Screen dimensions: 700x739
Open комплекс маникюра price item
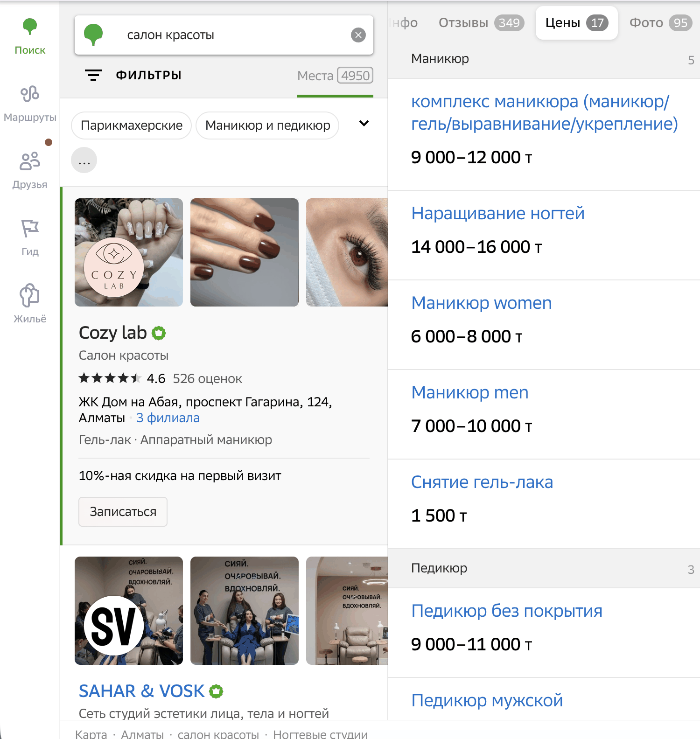pyautogui.click(x=544, y=113)
